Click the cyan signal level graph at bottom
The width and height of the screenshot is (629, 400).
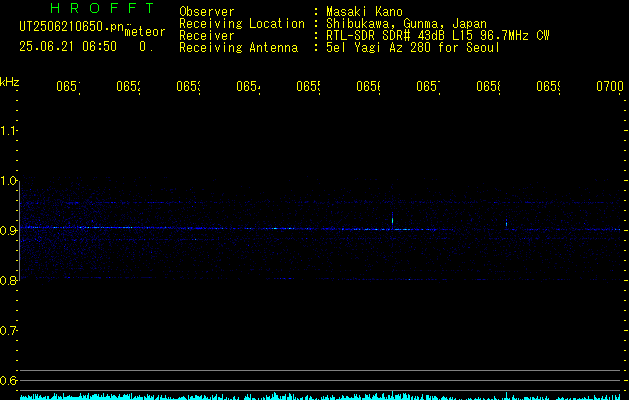click(x=321, y=396)
